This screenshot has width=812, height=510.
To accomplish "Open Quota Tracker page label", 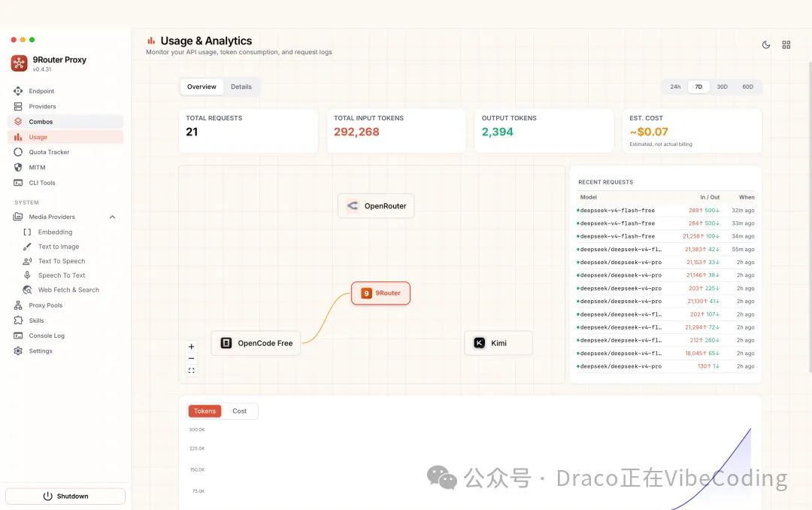I will tap(49, 153).
